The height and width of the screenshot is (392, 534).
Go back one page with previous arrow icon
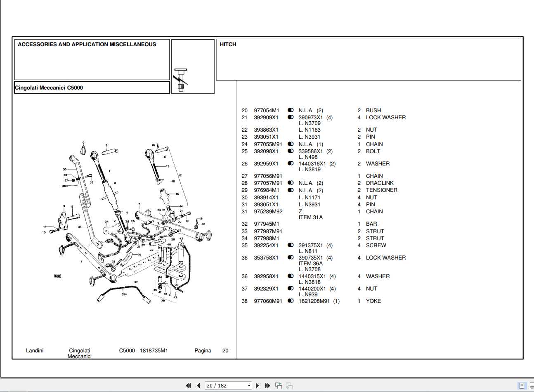tap(198, 385)
